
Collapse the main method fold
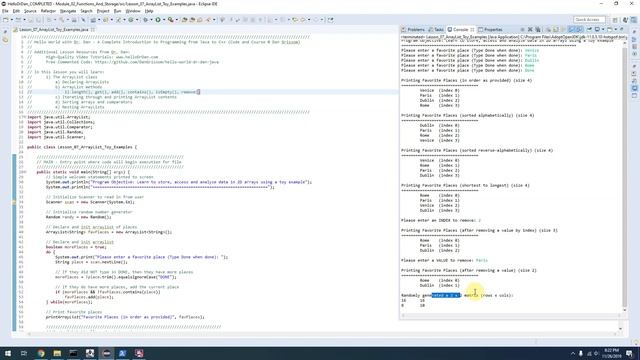coord(25,172)
